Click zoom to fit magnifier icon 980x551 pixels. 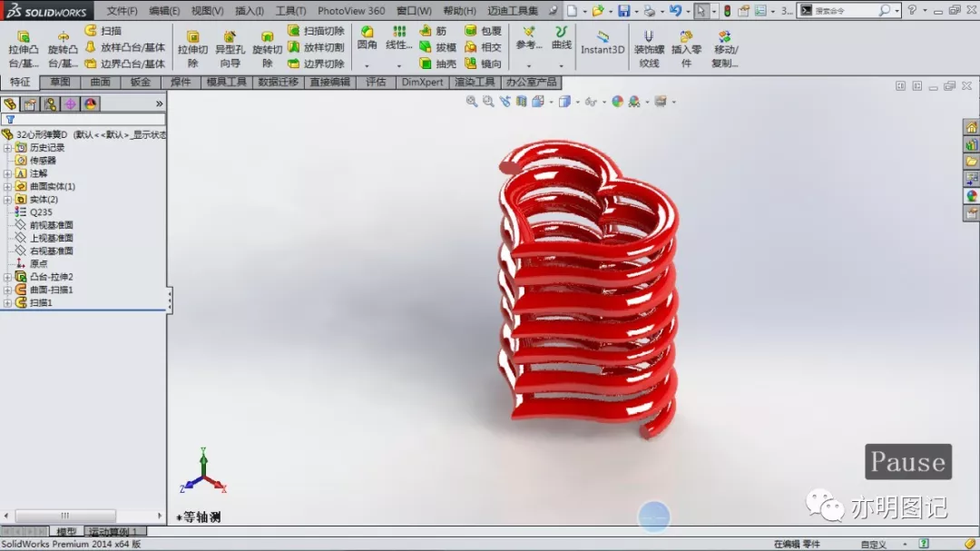[472, 102]
